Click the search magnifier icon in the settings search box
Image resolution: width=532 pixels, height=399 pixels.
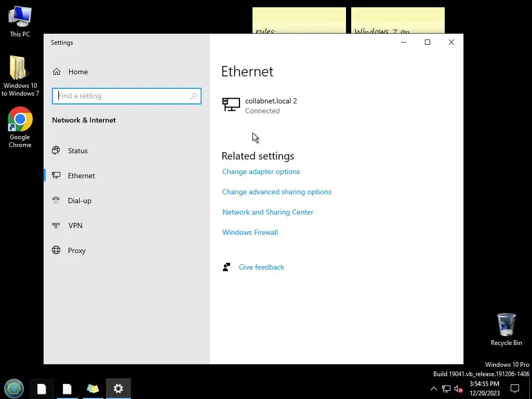tap(194, 96)
